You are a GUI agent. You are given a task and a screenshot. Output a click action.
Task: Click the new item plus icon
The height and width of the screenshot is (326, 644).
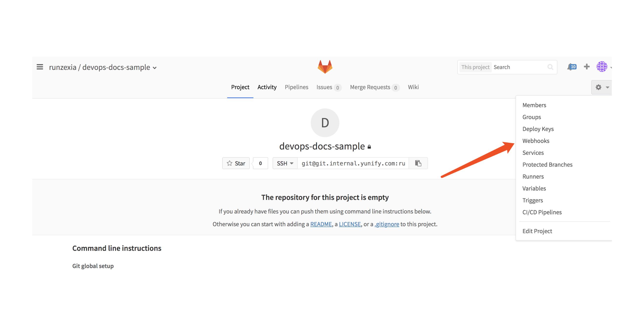587,66
